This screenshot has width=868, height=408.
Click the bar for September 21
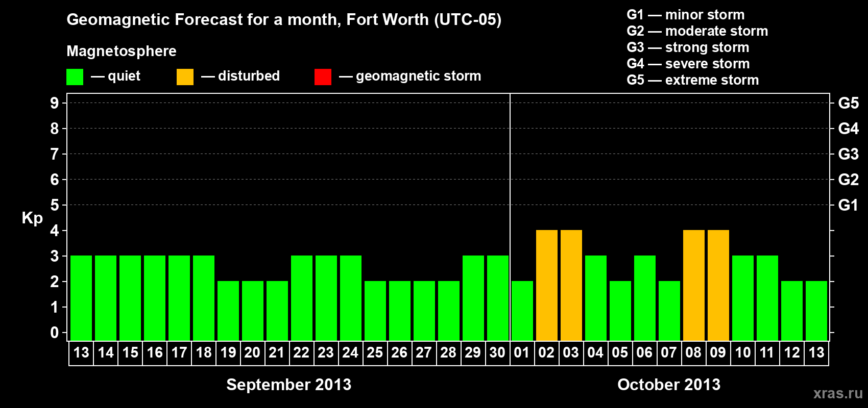(x=277, y=311)
